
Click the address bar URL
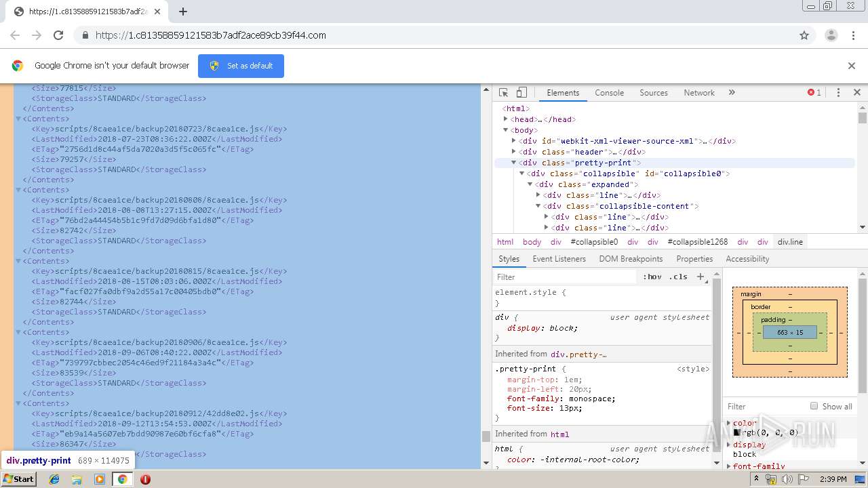tap(211, 35)
